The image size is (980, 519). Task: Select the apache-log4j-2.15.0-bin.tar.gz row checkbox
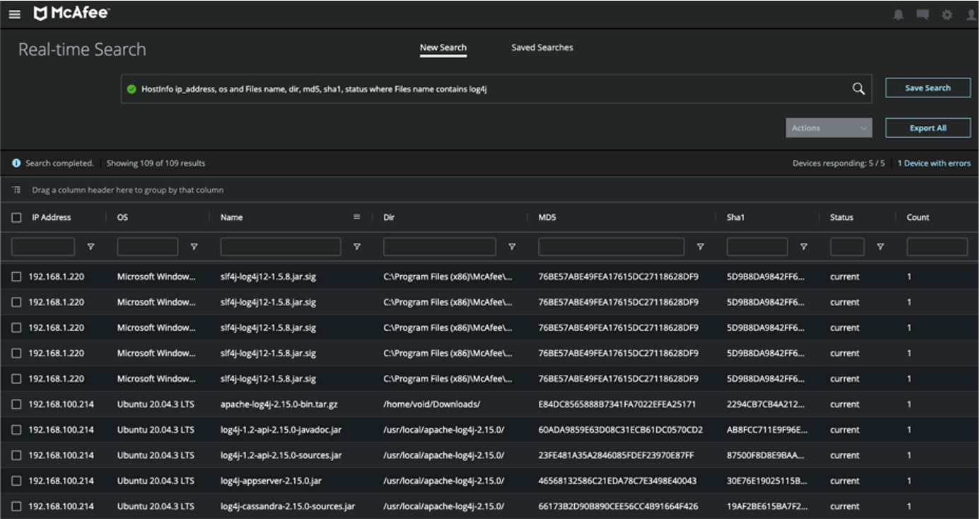[x=16, y=404]
